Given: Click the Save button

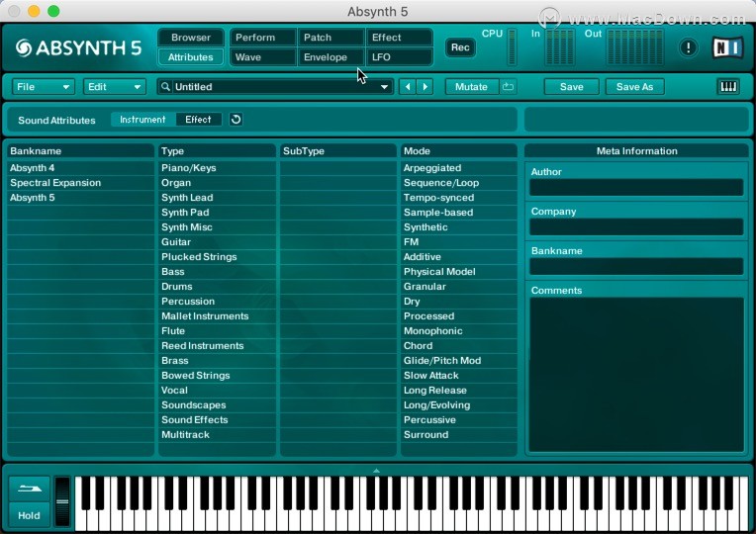Looking at the screenshot, I should click(572, 87).
